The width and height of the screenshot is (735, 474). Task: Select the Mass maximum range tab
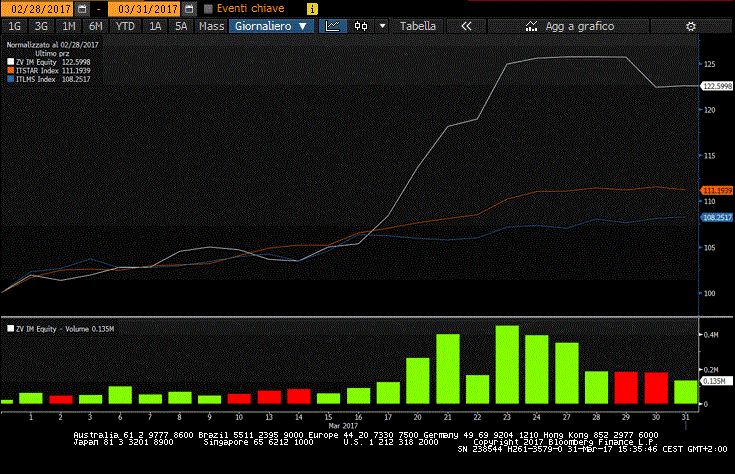coord(211,26)
